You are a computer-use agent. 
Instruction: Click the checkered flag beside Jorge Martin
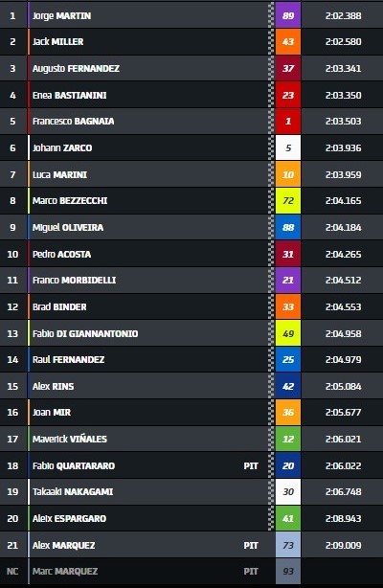[271, 15]
